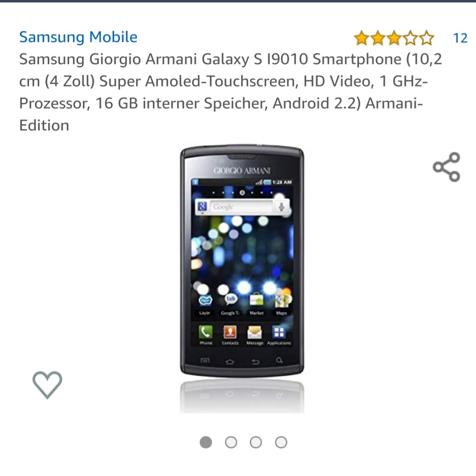Tap the Phone icon on pictured phone

[206, 335]
